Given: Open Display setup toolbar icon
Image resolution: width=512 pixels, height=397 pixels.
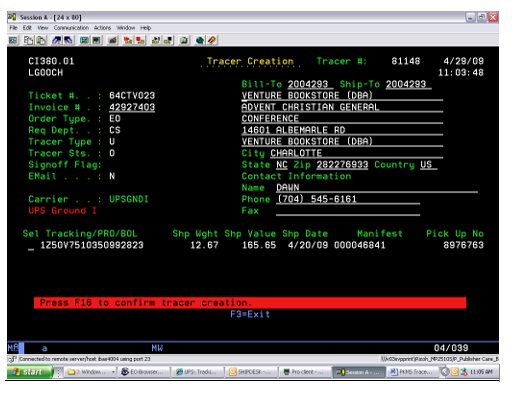Looking at the screenshot, I should point(84,40).
